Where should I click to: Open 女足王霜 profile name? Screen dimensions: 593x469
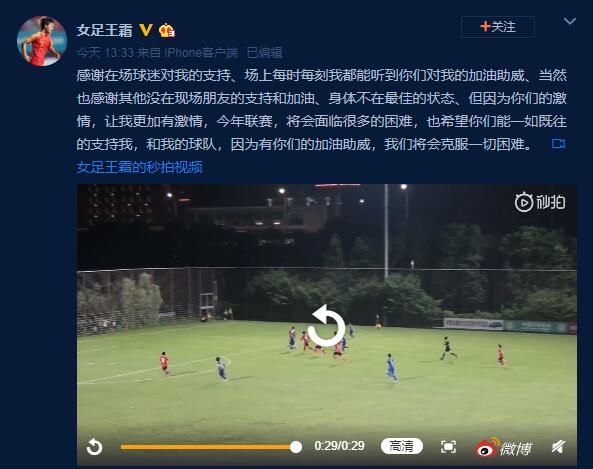[105, 30]
